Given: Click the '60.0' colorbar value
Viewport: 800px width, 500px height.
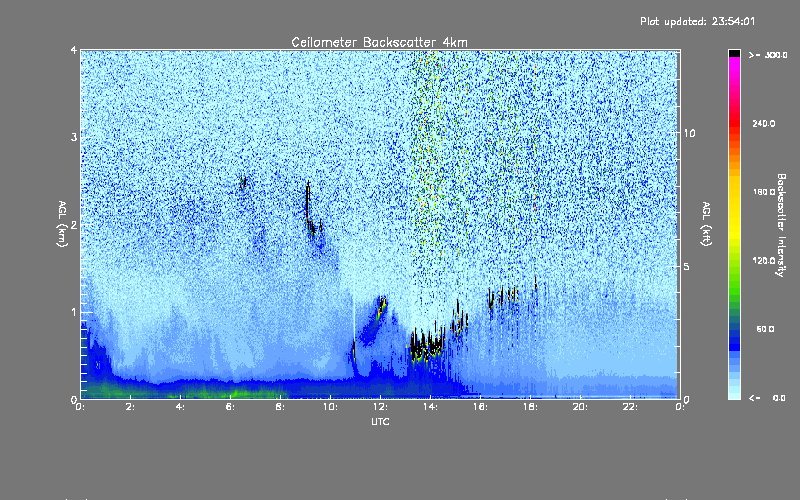Looking at the screenshot, I should point(765,329).
